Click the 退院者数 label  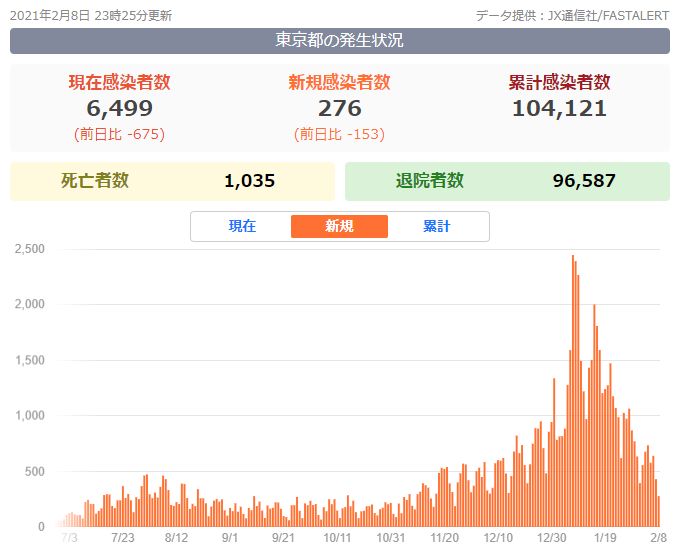click(x=429, y=180)
